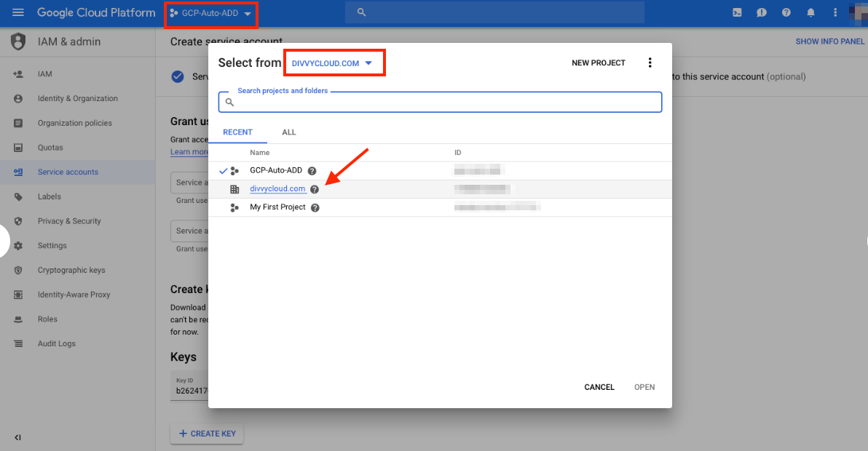The width and height of the screenshot is (868, 451).
Task: Click SHOW INFO PANEL
Action: click(x=830, y=41)
